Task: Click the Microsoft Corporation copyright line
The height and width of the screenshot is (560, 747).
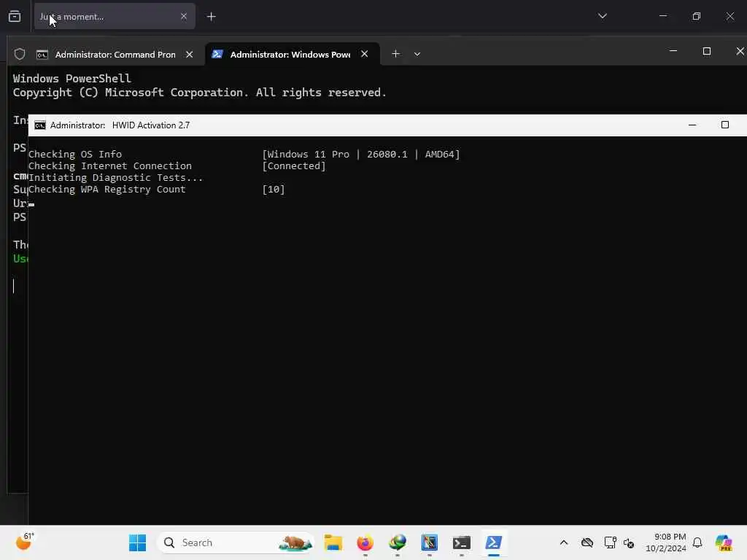Action: [200, 93]
